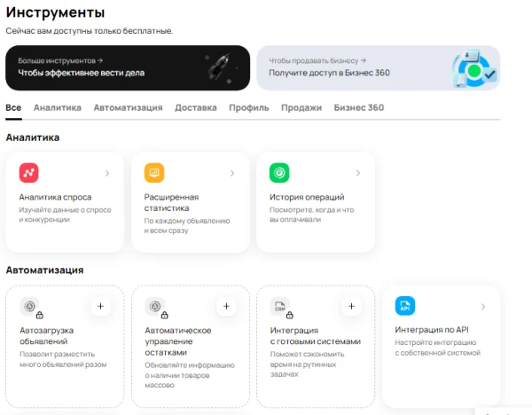
Task: Click Посмотрите, когда и что description
Action: coord(312,215)
